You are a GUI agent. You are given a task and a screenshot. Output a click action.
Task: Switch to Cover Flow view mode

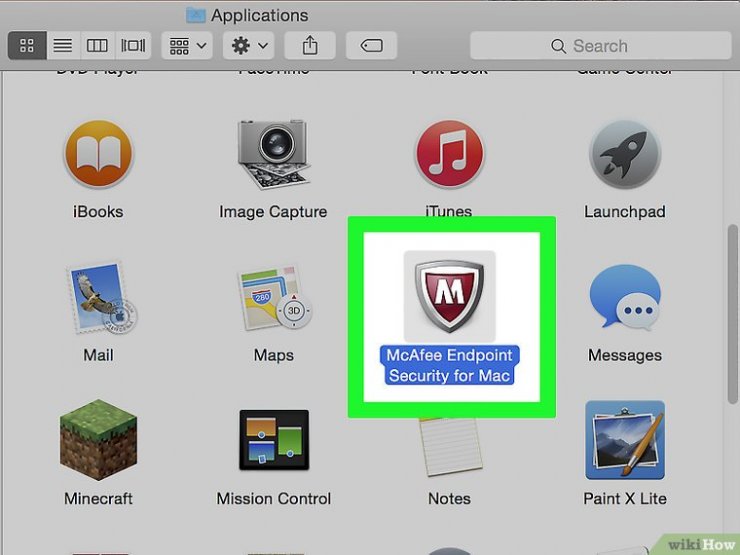tap(133, 45)
